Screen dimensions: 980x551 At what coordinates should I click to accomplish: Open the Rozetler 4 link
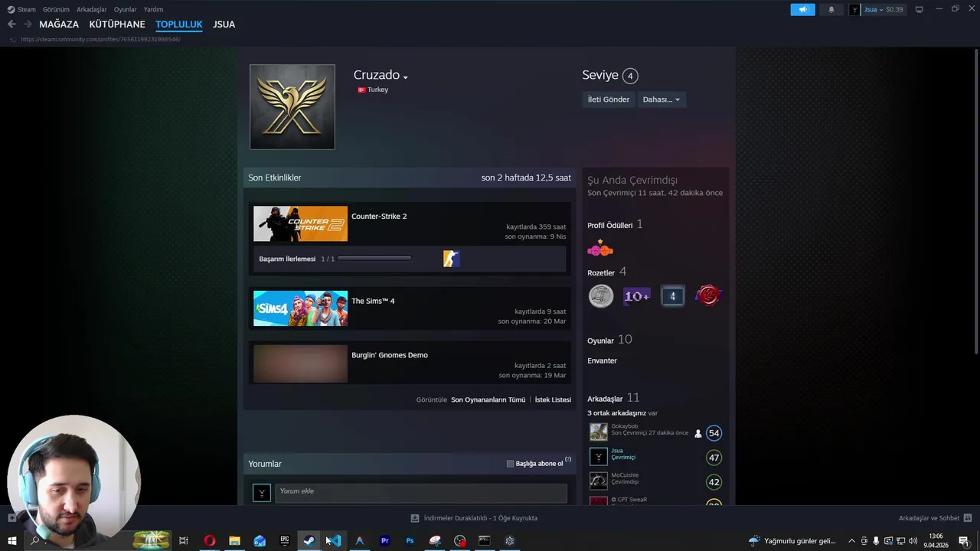click(606, 272)
